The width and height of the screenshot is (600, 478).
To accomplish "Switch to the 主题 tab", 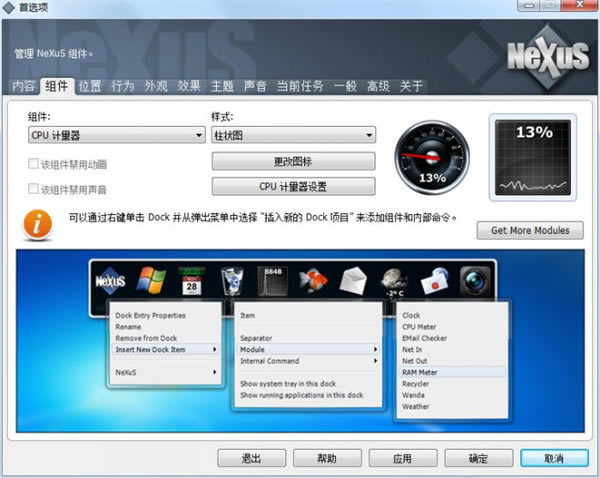I will tap(222, 86).
